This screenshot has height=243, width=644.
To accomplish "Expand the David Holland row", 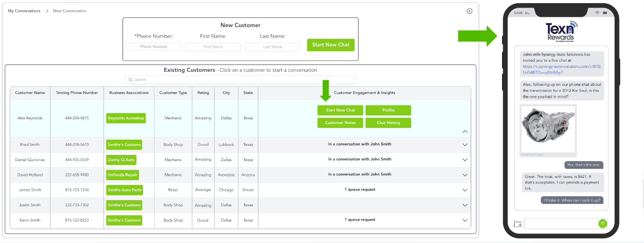I will 465,175.
